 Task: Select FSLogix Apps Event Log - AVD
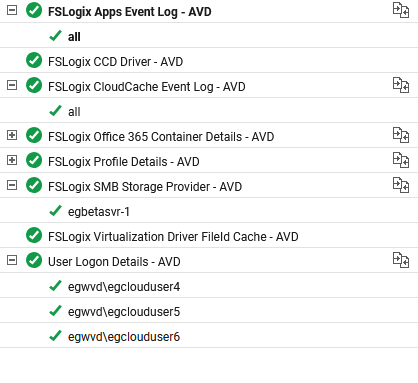tap(130, 12)
